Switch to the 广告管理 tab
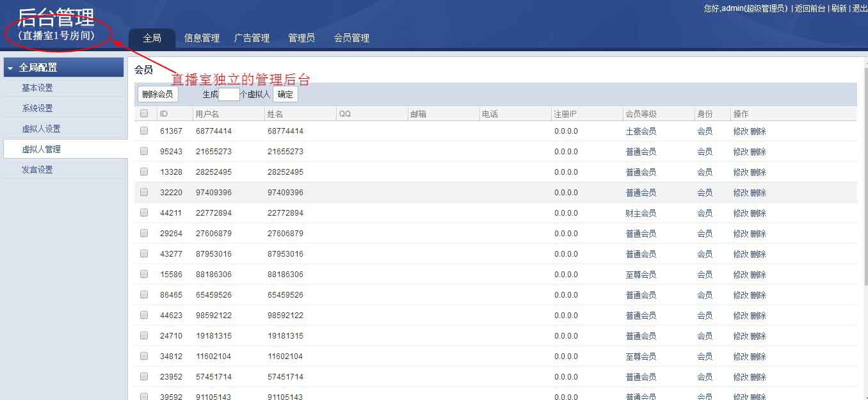The height and width of the screenshot is (400, 868). coord(252,38)
